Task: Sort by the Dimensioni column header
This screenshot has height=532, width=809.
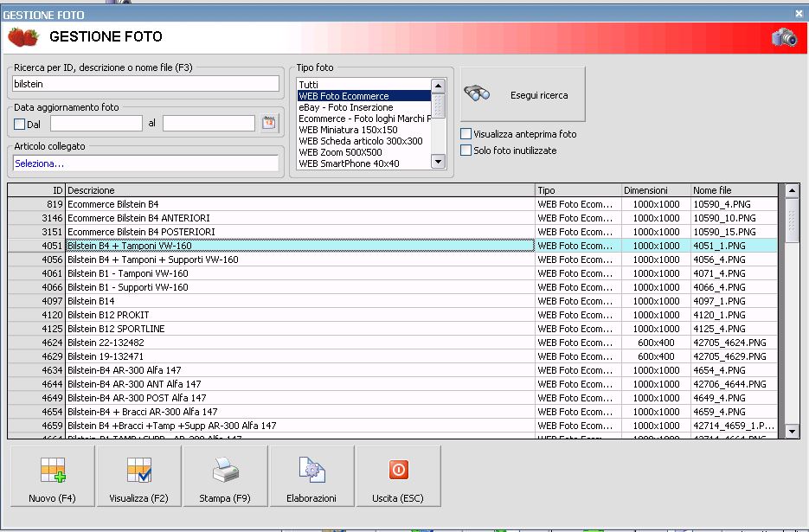Action: pos(656,190)
